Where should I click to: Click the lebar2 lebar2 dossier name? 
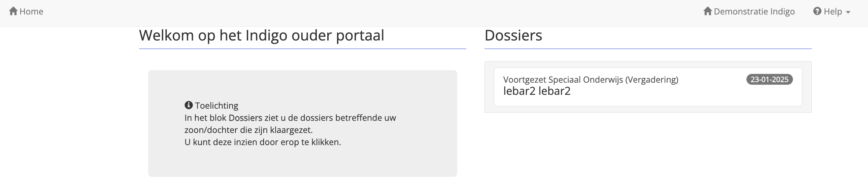(536, 91)
